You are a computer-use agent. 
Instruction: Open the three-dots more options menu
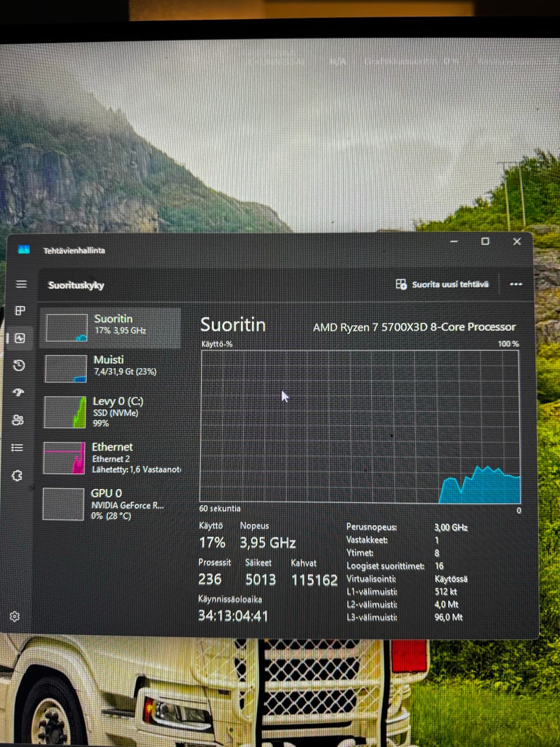pos(516,284)
